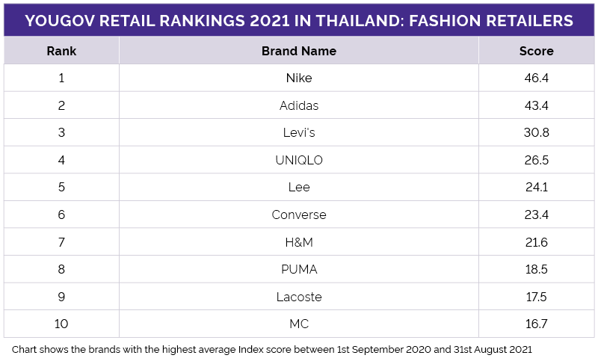Screen dimensions: 598x364
Task: Select the PUMA brand name
Action: [298, 269]
